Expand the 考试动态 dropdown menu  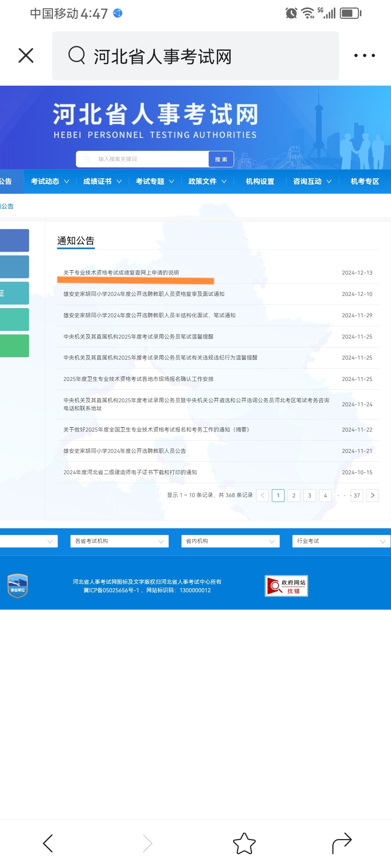click(50, 182)
